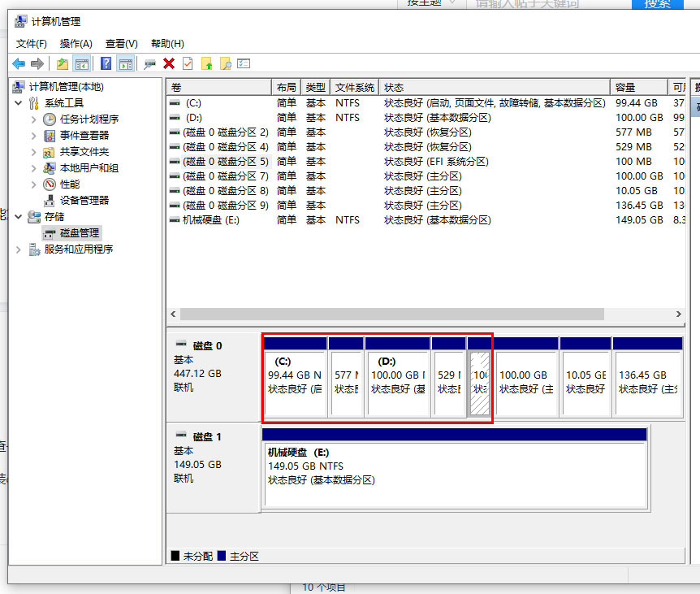Select the 10.05 GB partition block

(x=585, y=377)
